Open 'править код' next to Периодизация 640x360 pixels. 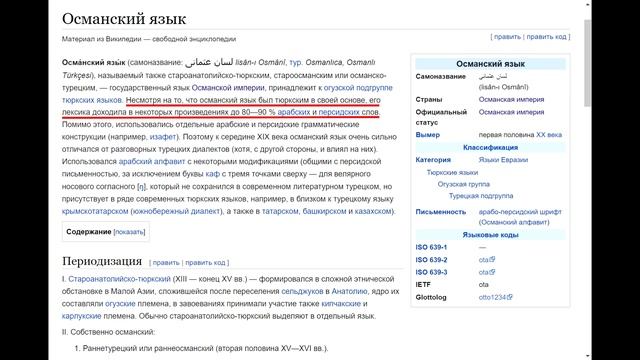click(x=205, y=262)
